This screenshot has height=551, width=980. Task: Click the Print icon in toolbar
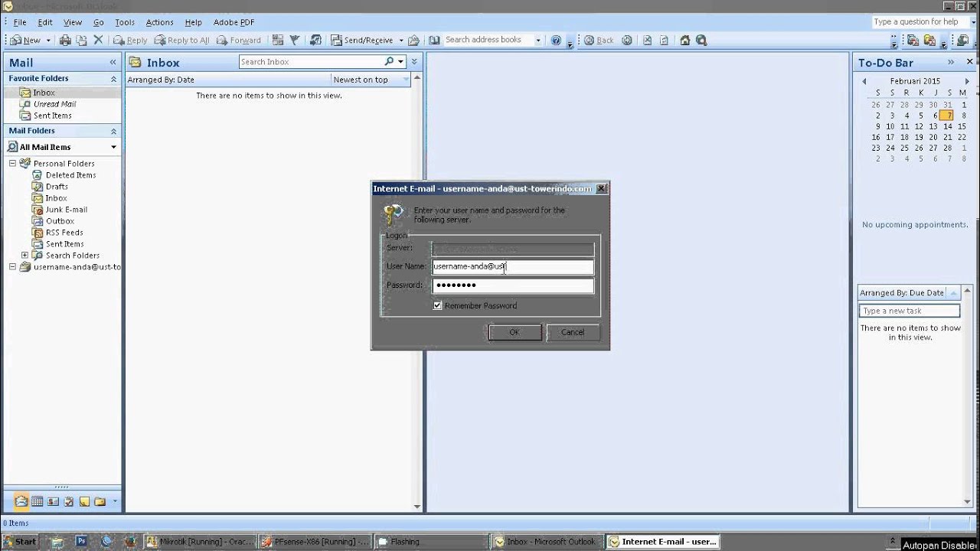click(65, 41)
